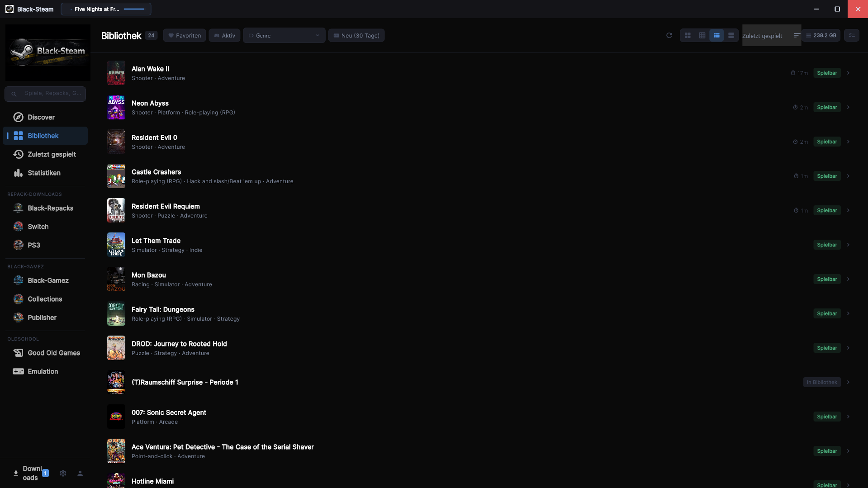Image resolution: width=868 pixels, height=488 pixels.
Task: Click the Neon Abyss cover art
Action: pyautogui.click(x=116, y=107)
